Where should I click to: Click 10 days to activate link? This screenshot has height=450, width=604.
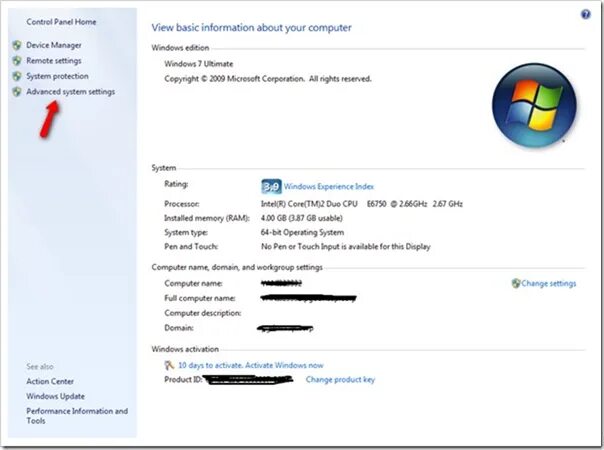point(251,365)
